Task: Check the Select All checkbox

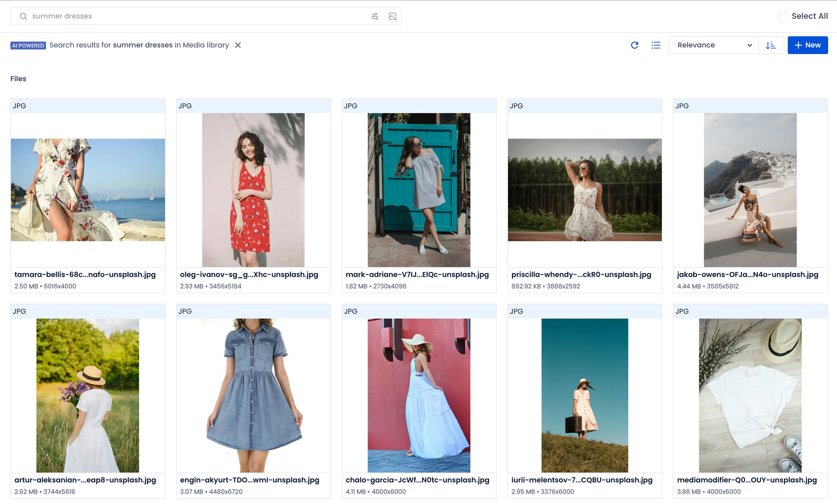Action: coord(783,16)
